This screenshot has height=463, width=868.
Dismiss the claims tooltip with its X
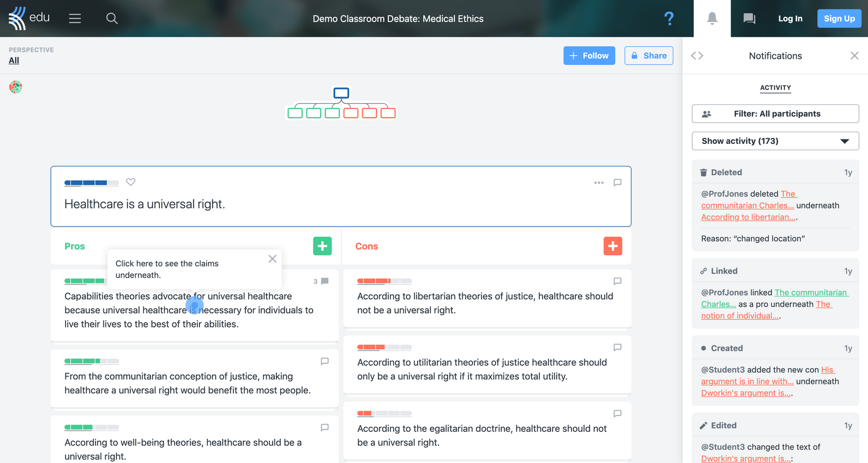pyautogui.click(x=272, y=258)
